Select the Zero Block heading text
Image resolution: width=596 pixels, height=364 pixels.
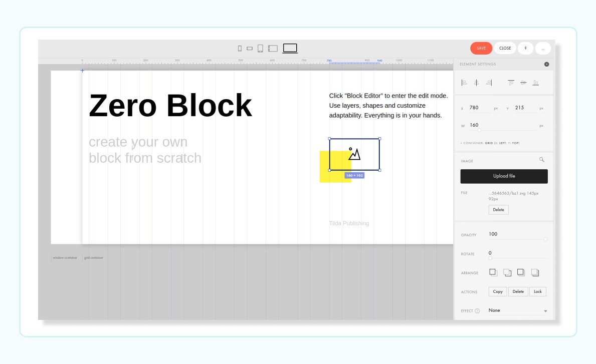click(170, 106)
